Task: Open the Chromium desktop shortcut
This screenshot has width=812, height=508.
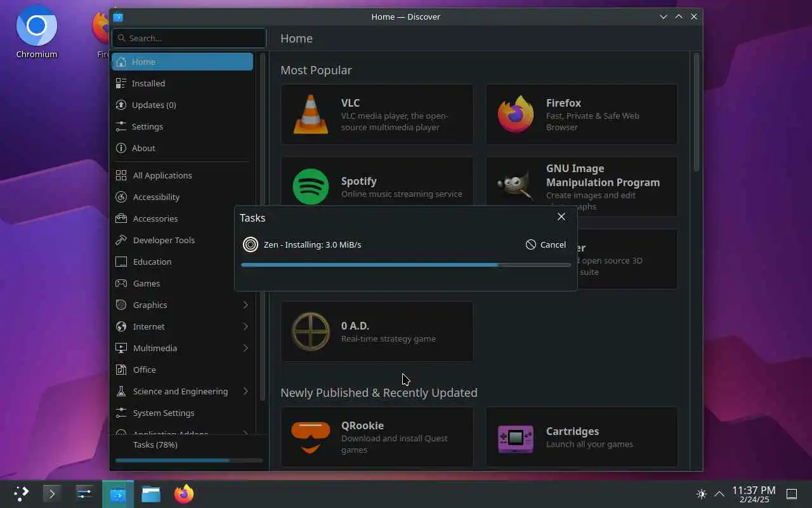Action: [37, 33]
